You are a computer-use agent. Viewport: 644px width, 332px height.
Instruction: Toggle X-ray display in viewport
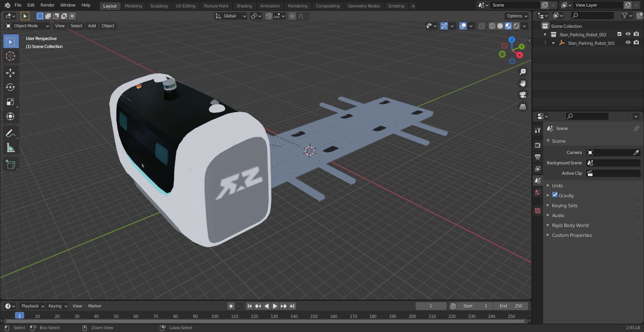click(481, 26)
